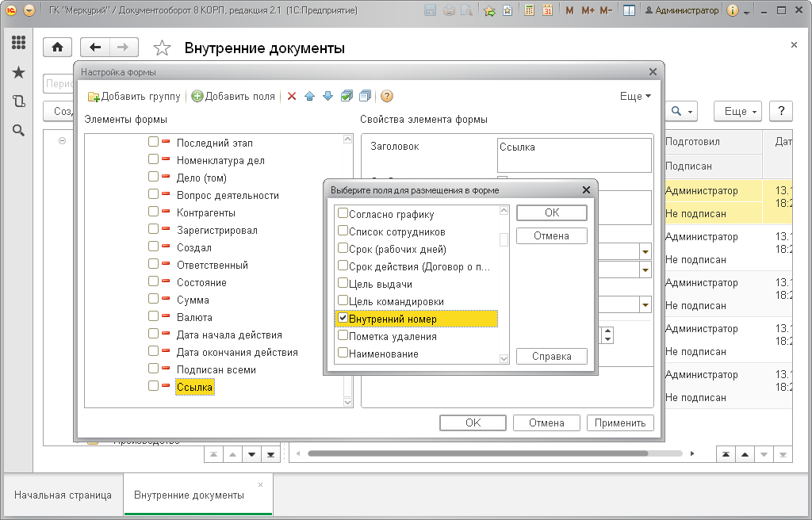Delete selected form element with red X

click(x=292, y=97)
